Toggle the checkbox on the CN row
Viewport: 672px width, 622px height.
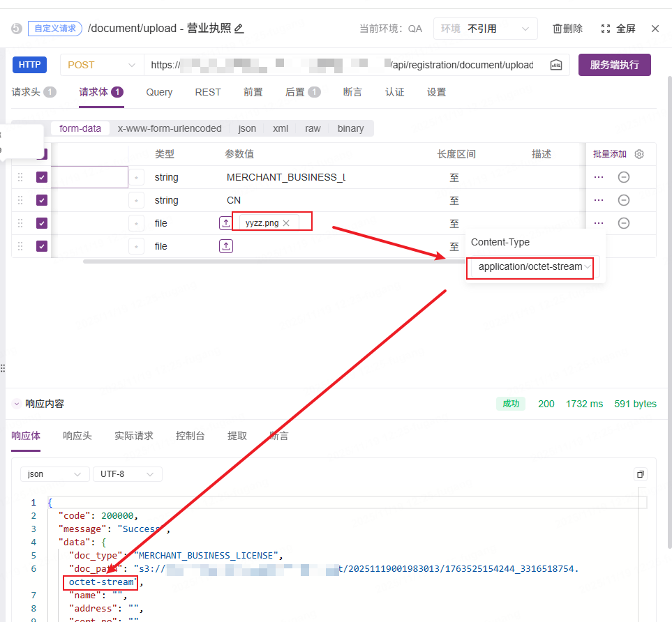(42, 200)
